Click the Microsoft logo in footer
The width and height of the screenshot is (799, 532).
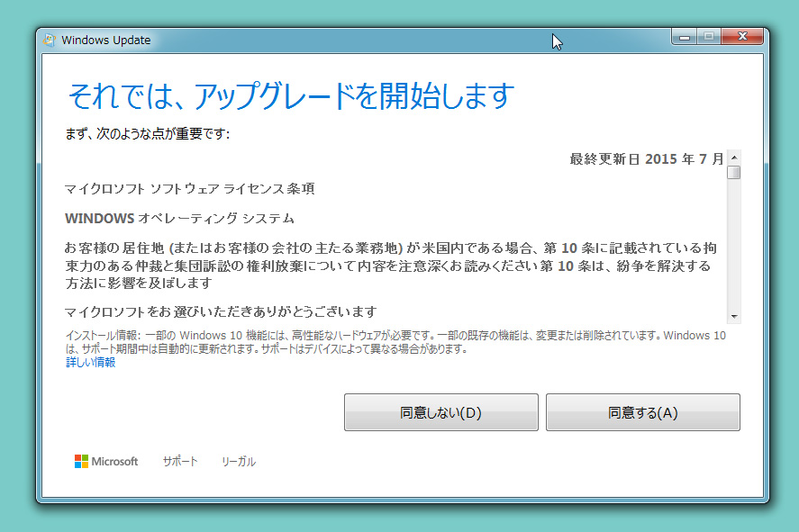pos(106,461)
